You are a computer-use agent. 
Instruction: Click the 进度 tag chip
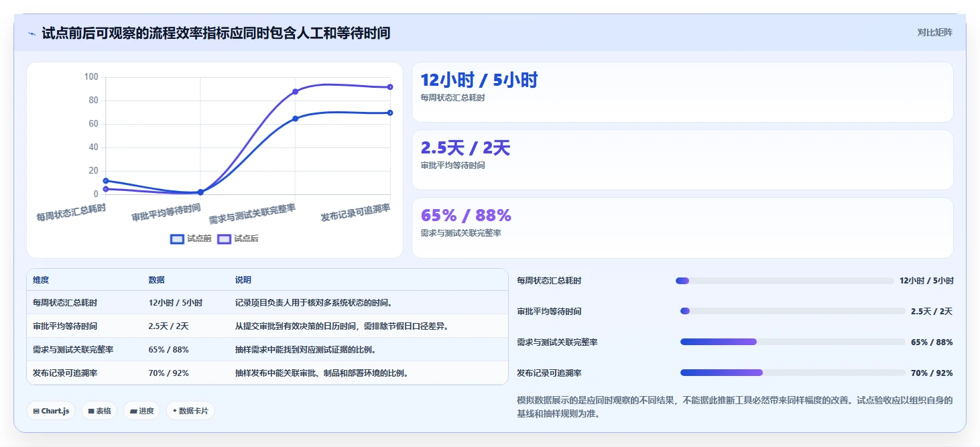pyautogui.click(x=141, y=411)
